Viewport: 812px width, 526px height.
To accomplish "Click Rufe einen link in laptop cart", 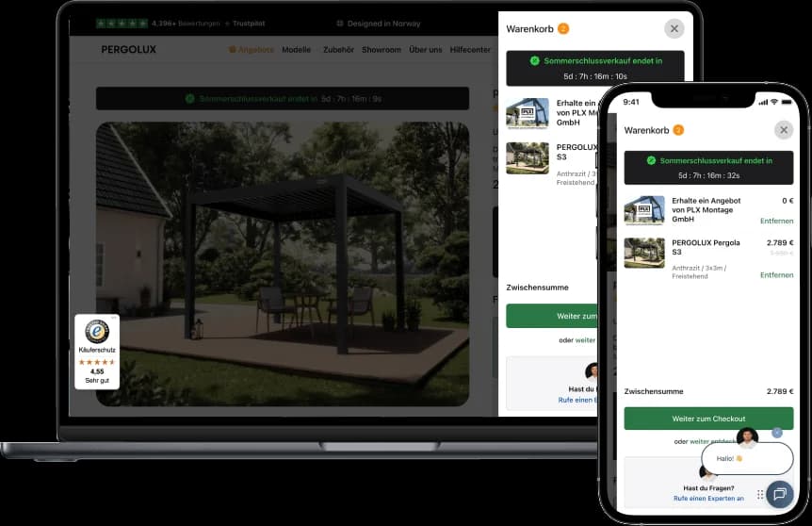I will click(577, 400).
